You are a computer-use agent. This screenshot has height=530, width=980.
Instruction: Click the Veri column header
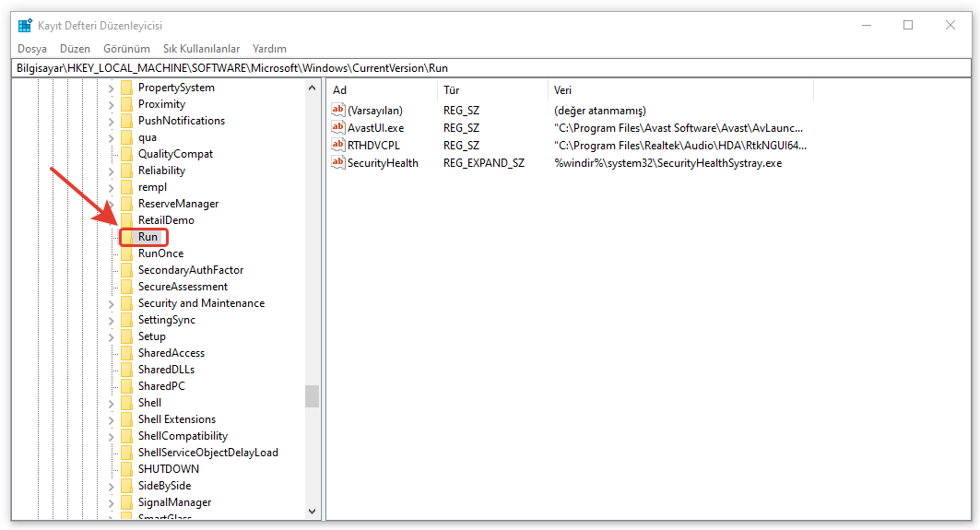click(562, 90)
